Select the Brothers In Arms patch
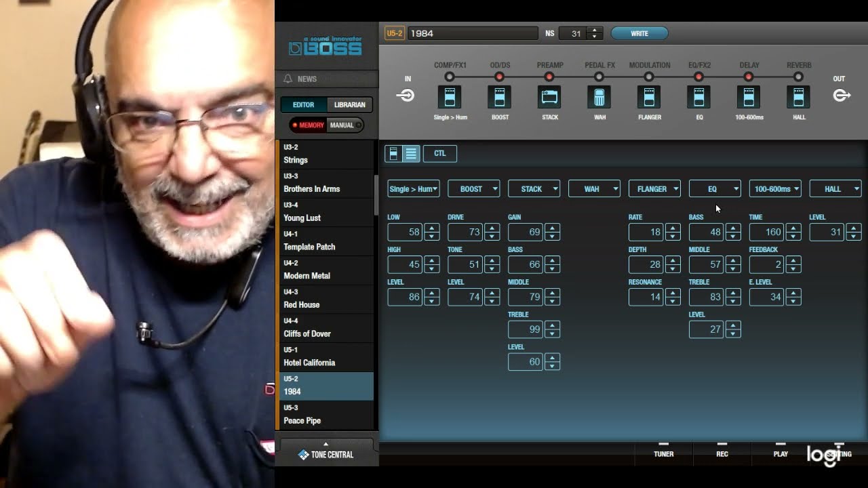Image resolution: width=868 pixels, height=488 pixels. (326, 183)
